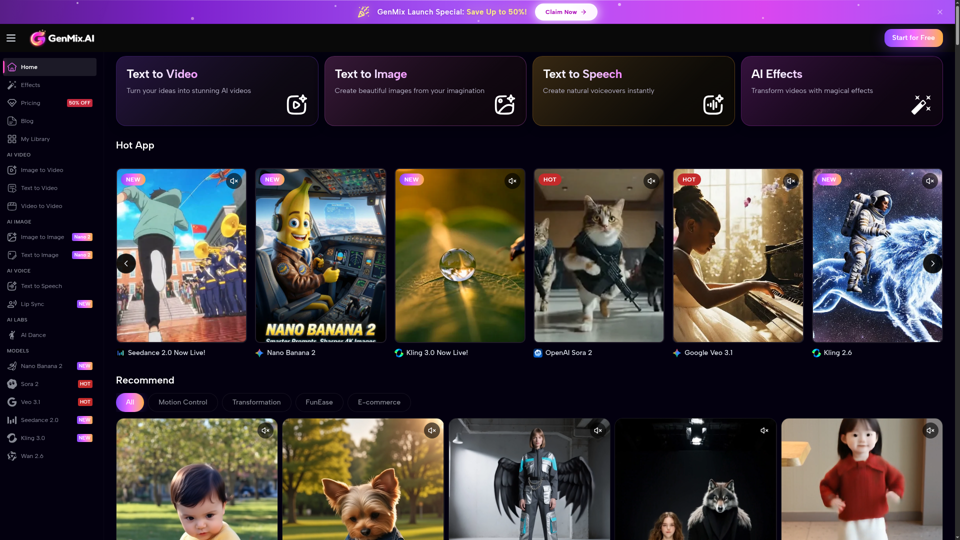Viewport: 960px width, 540px height.
Task: Click the 50% OFF badge beside Pricing
Action: [x=80, y=103]
